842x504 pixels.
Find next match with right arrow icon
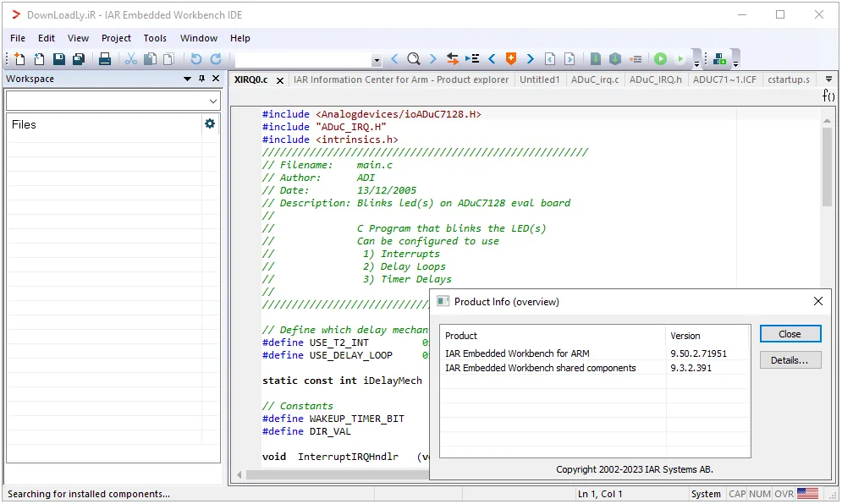pyautogui.click(x=432, y=59)
